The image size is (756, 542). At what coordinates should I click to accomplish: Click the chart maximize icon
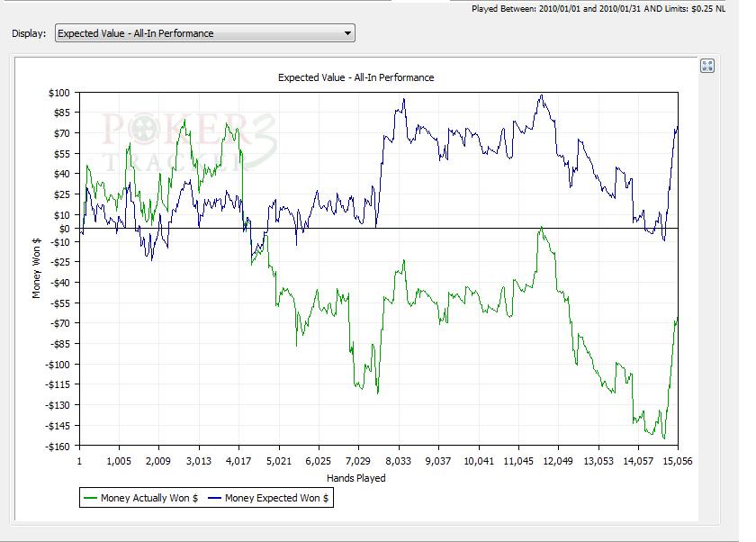click(707, 66)
